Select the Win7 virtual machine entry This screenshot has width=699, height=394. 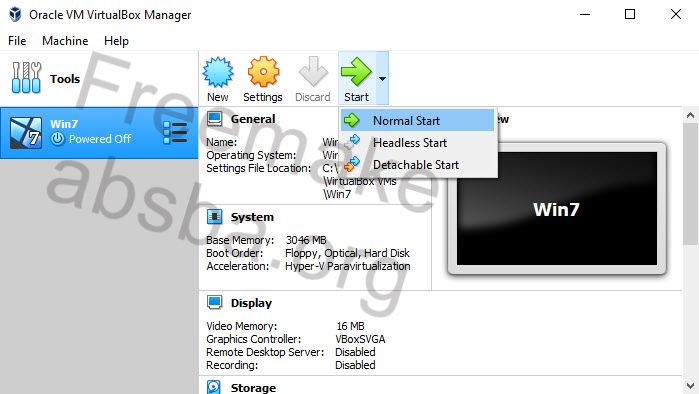[x=99, y=133]
